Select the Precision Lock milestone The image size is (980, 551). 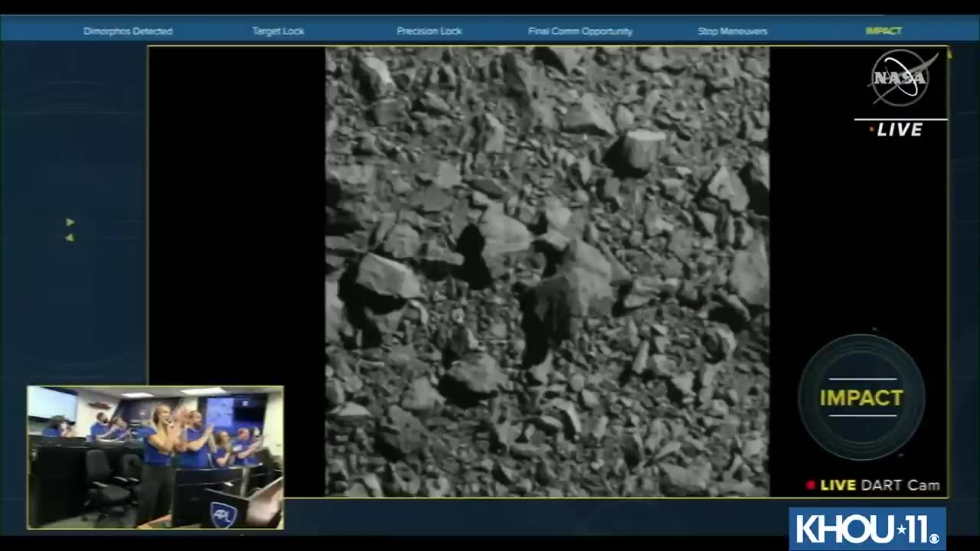(x=429, y=31)
